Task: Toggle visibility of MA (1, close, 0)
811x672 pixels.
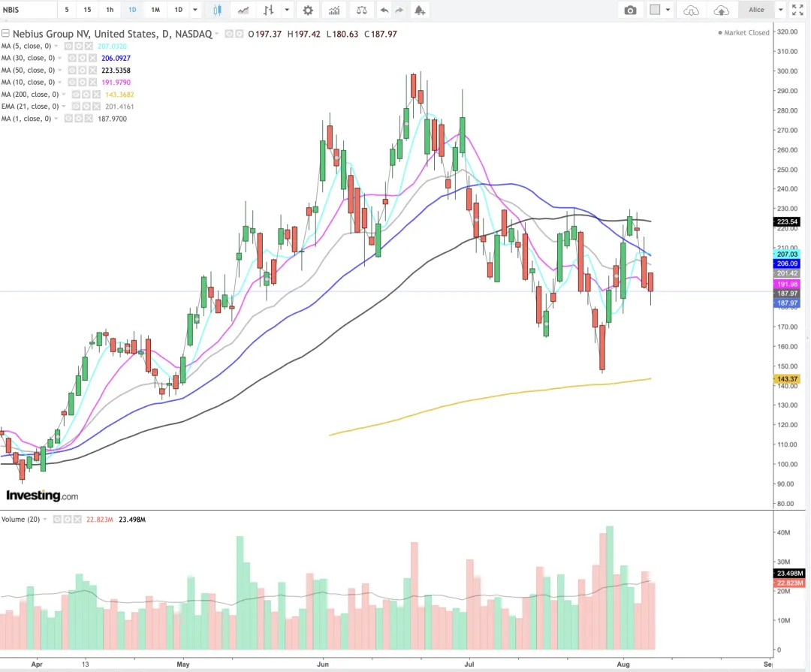Action: (x=68, y=119)
